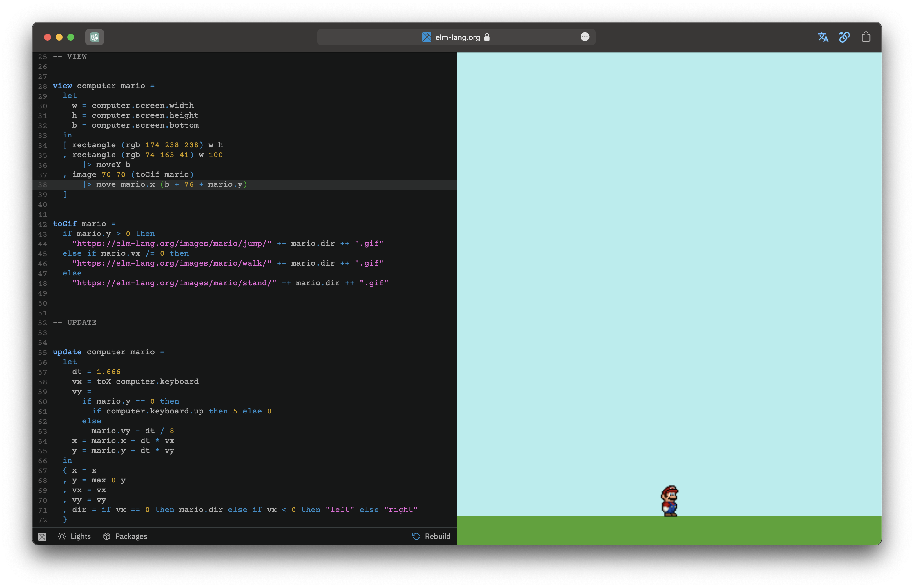Open the Packages panel
The image size is (914, 588).
[131, 536]
